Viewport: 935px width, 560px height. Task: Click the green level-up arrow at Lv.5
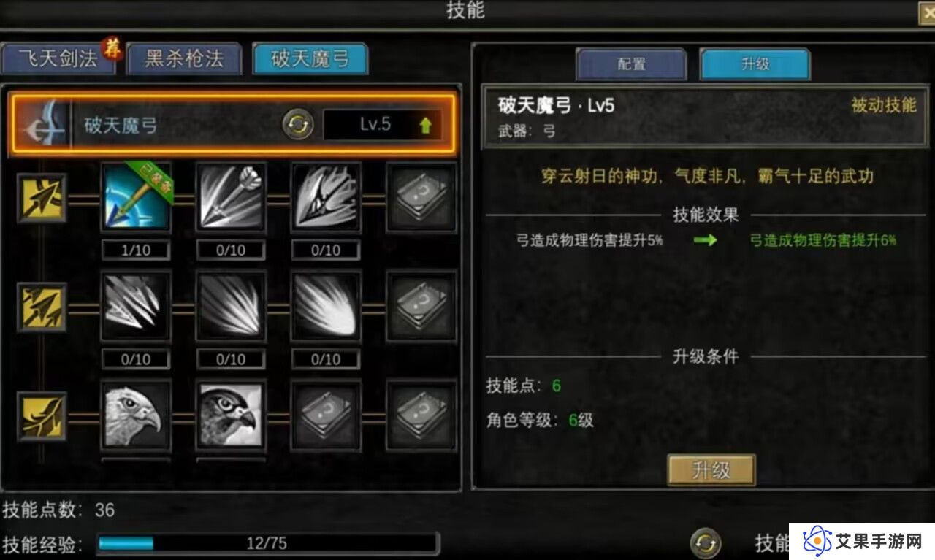(x=426, y=126)
